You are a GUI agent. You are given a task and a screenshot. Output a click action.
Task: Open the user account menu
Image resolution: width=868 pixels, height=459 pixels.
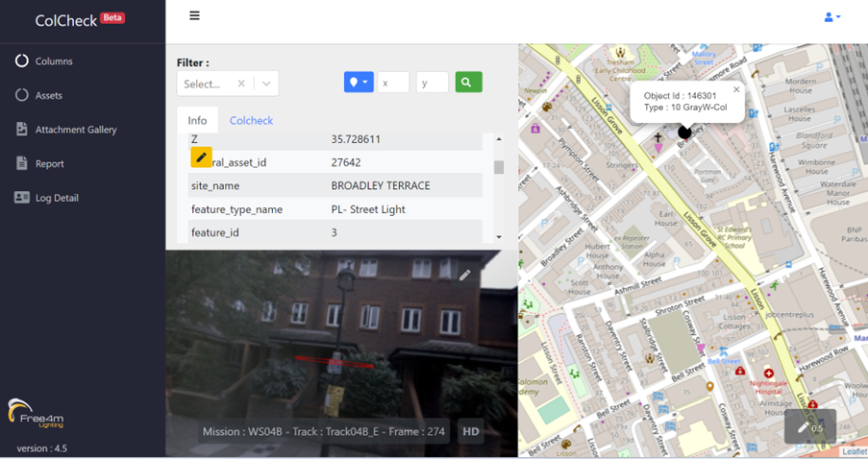pyautogui.click(x=831, y=17)
